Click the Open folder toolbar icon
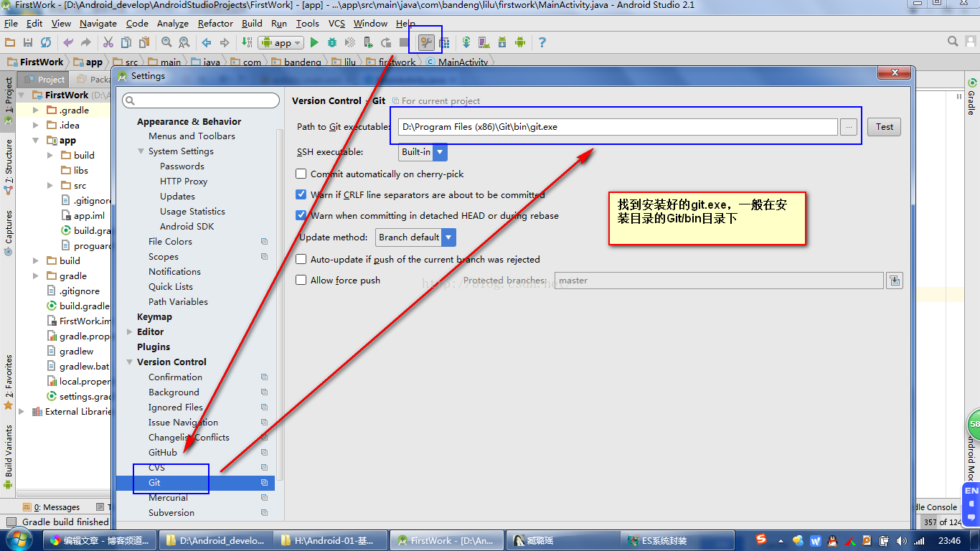This screenshot has height=551, width=980. [x=10, y=42]
